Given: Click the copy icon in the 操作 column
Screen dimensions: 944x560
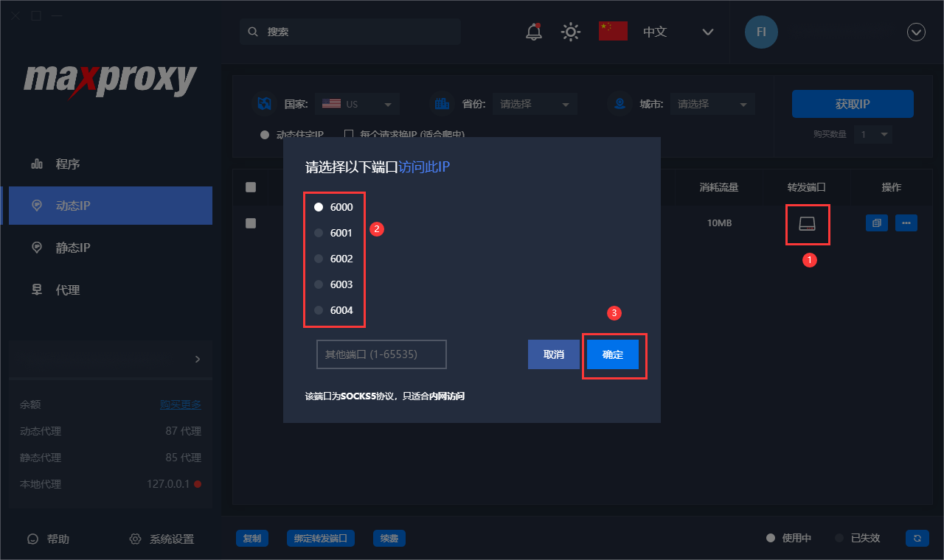Looking at the screenshot, I should [x=876, y=223].
